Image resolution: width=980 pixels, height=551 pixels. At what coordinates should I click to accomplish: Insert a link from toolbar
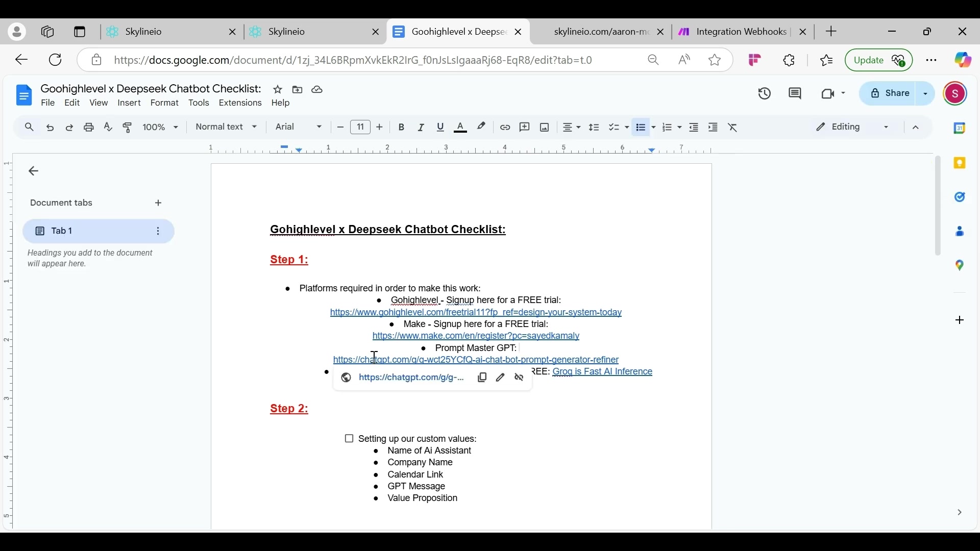point(505,128)
